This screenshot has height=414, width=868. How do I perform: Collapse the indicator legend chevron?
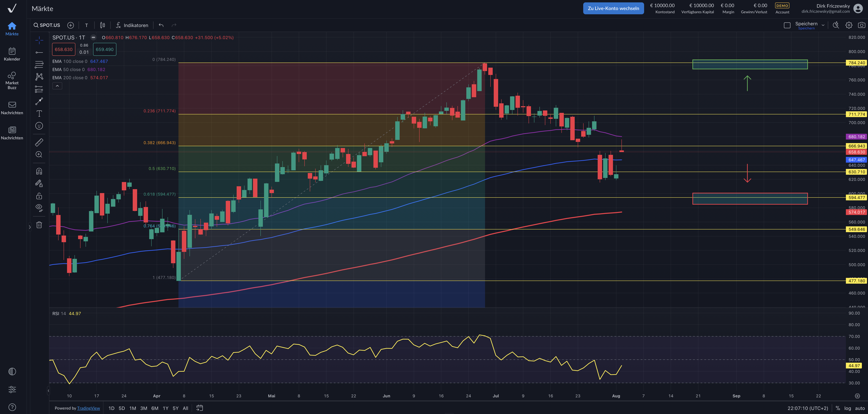pos(57,86)
